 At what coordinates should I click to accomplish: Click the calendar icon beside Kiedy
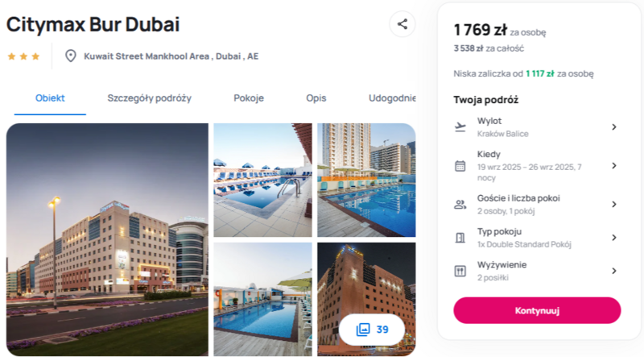(x=460, y=166)
